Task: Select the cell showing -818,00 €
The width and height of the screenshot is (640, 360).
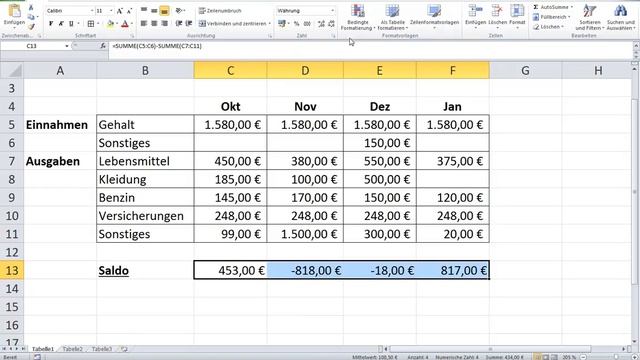Action: tap(305, 271)
